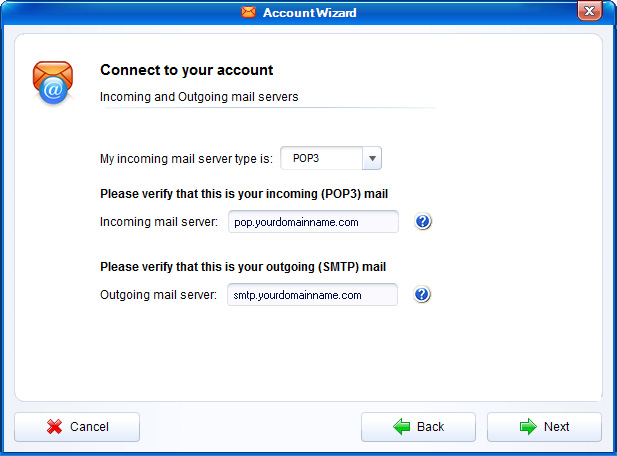Open help for the incoming mail server
The image size is (617, 456).
(x=423, y=222)
